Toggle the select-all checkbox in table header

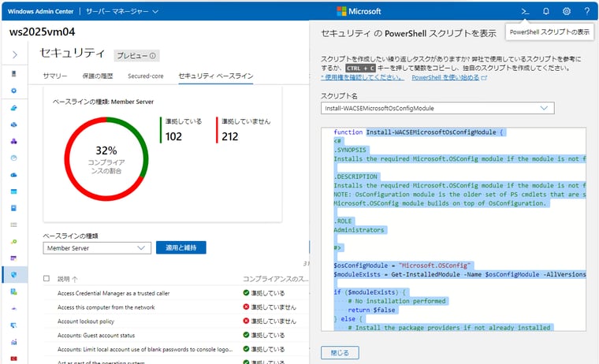coord(47,278)
